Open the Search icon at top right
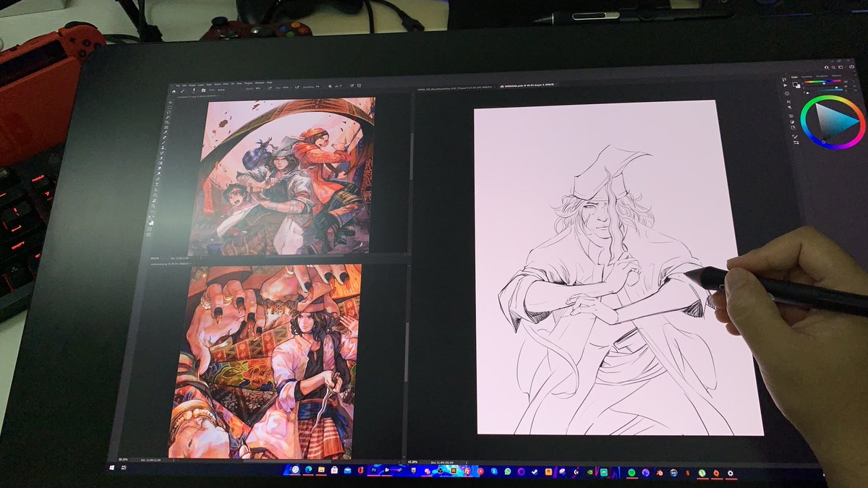The image size is (868, 488). click(833, 67)
